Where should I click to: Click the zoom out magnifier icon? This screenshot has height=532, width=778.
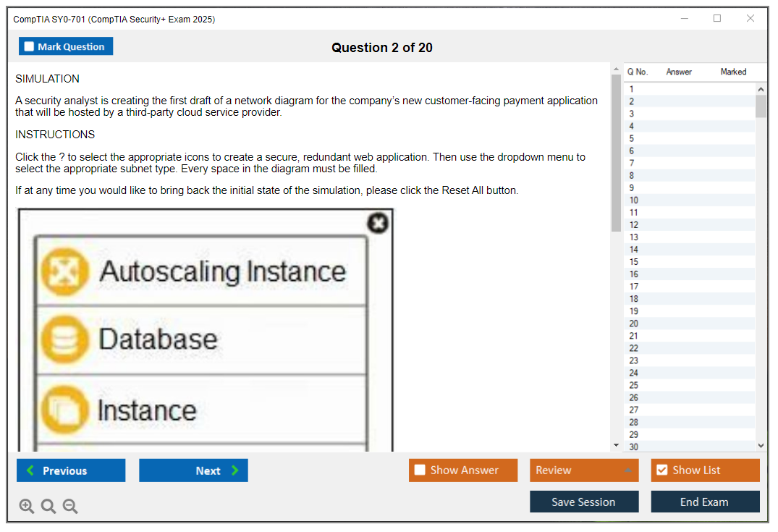point(70,507)
